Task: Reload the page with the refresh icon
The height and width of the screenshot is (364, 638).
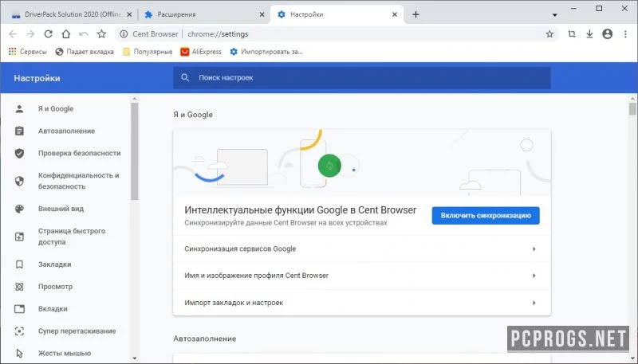Action: coord(49,34)
